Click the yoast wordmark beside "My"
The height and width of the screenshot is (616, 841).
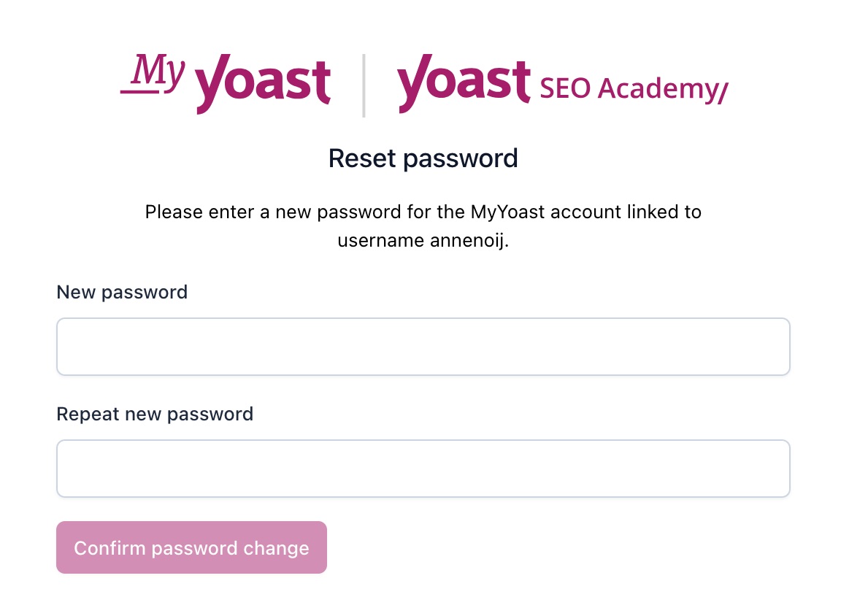coord(263,84)
